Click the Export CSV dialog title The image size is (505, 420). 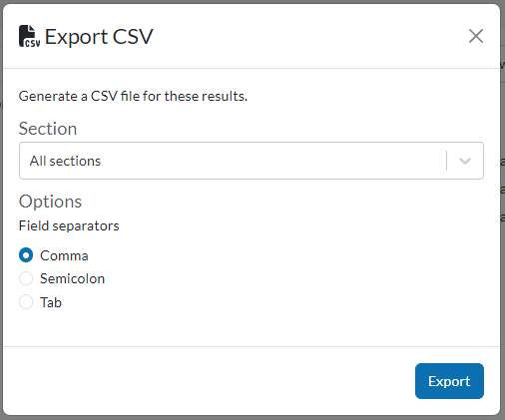point(99,36)
